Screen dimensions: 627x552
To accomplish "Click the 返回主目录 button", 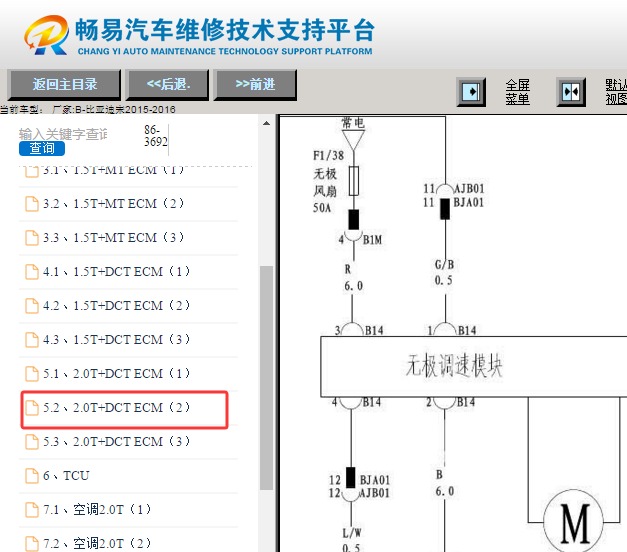I will (64, 84).
